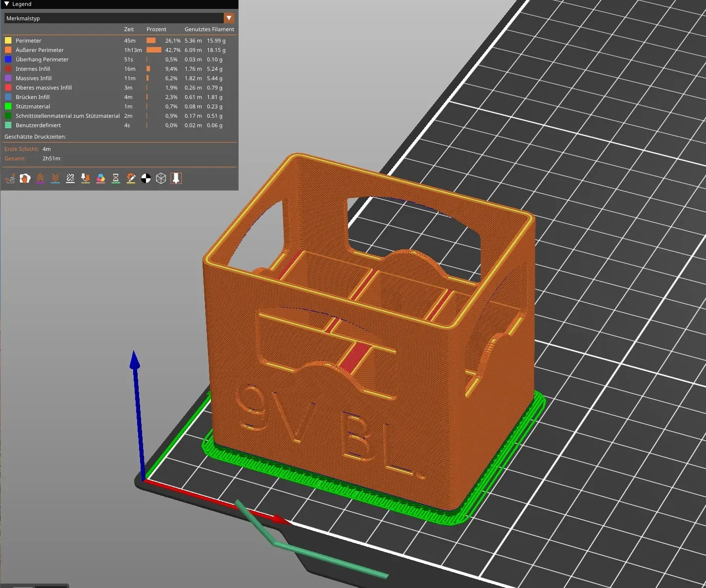This screenshot has height=588, width=706.
Task: Toggle seams broken-link icon
Action: tap(70, 178)
